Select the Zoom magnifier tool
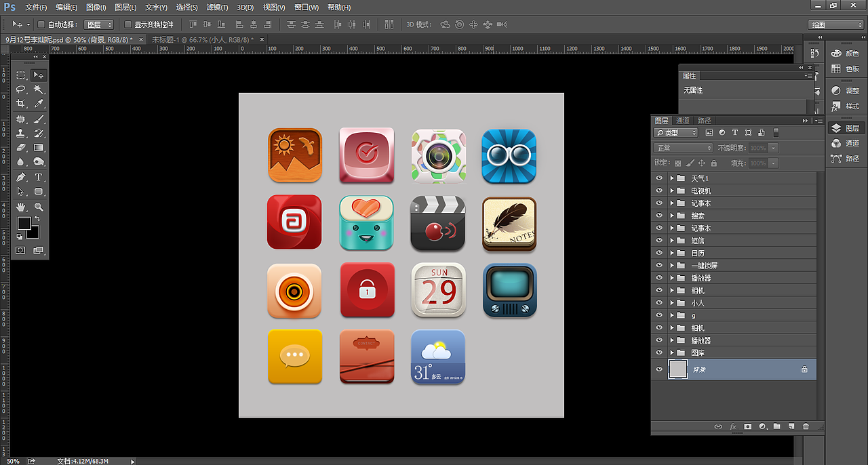868x465 pixels. [x=39, y=207]
